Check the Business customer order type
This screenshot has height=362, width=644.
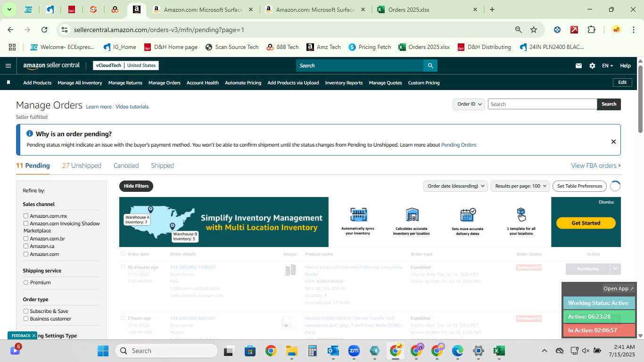(x=26, y=319)
